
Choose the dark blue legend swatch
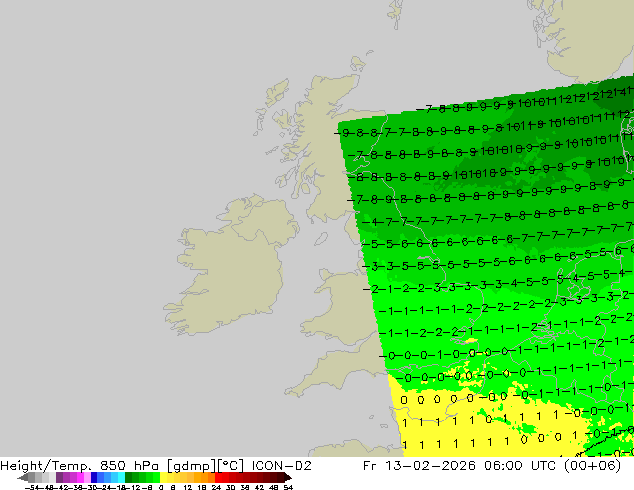click(x=94, y=477)
